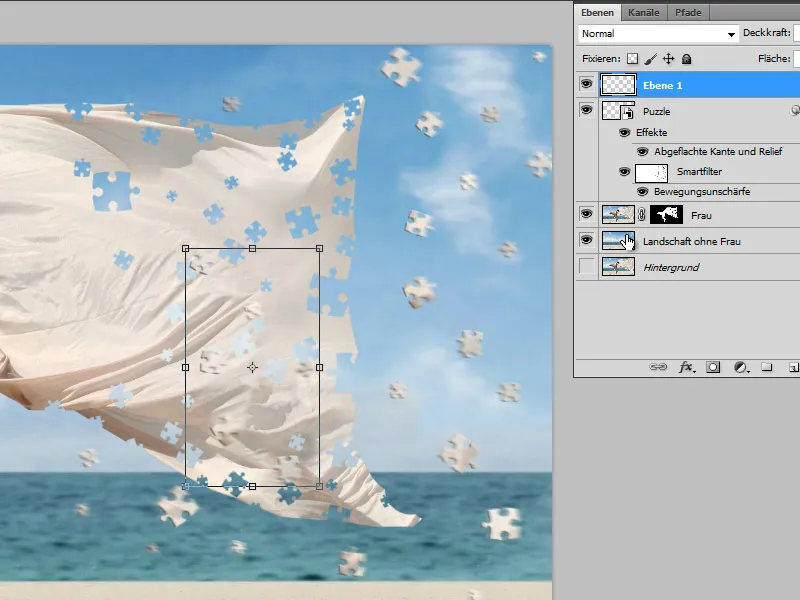Switch to the Kanäle tab
Screen dimensions: 800x600
pos(643,13)
